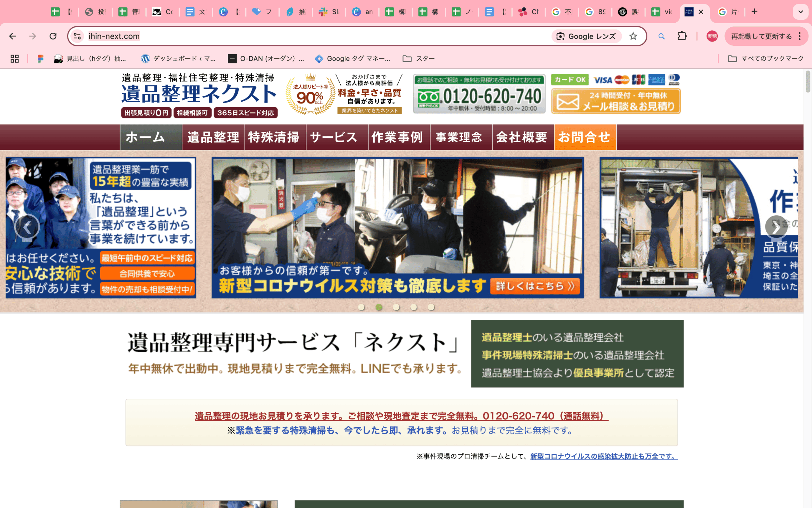This screenshot has width=812, height=508.
Task: Open the サービス menu item
Action: coord(337,137)
